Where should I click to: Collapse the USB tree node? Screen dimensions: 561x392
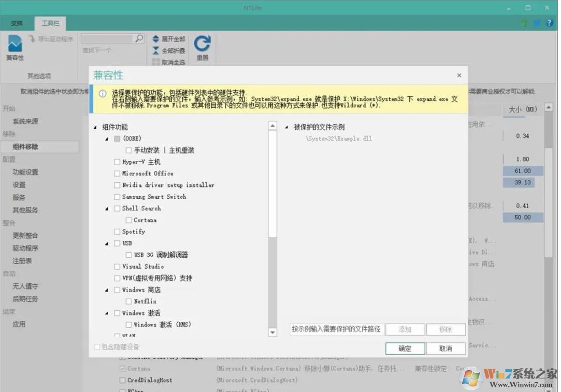pos(107,243)
